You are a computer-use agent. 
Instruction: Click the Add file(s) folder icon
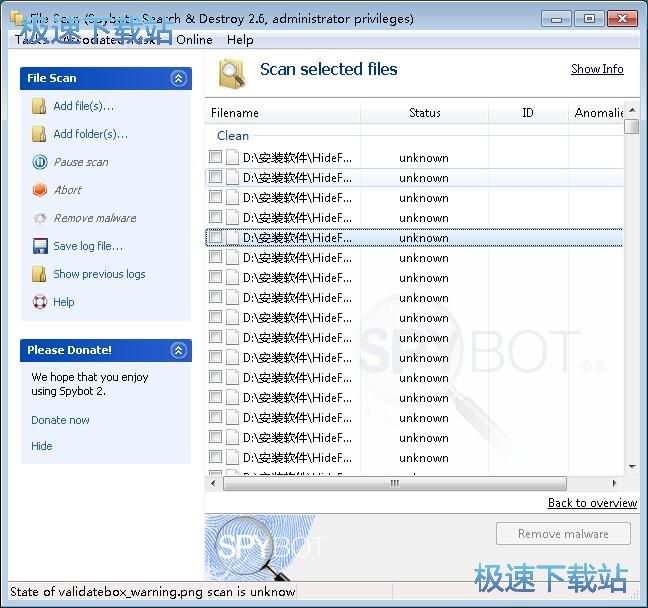pos(39,106)
